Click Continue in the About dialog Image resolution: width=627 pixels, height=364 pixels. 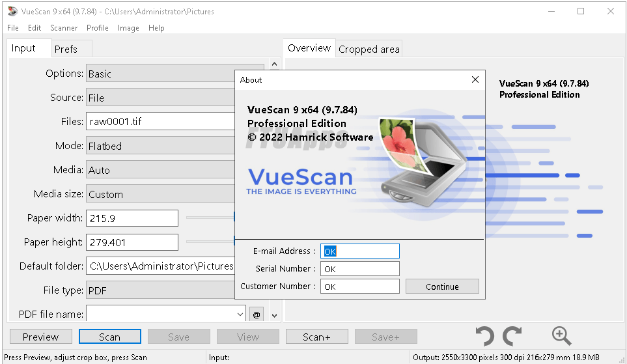point(442,287)
